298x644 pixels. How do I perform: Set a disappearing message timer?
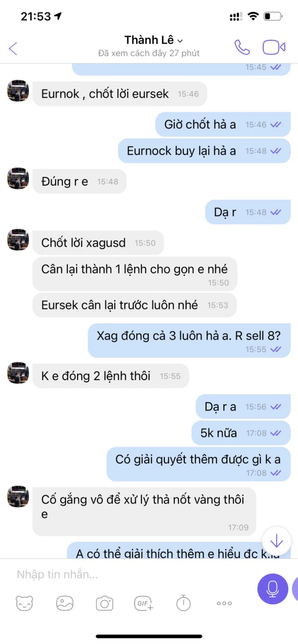183,603
